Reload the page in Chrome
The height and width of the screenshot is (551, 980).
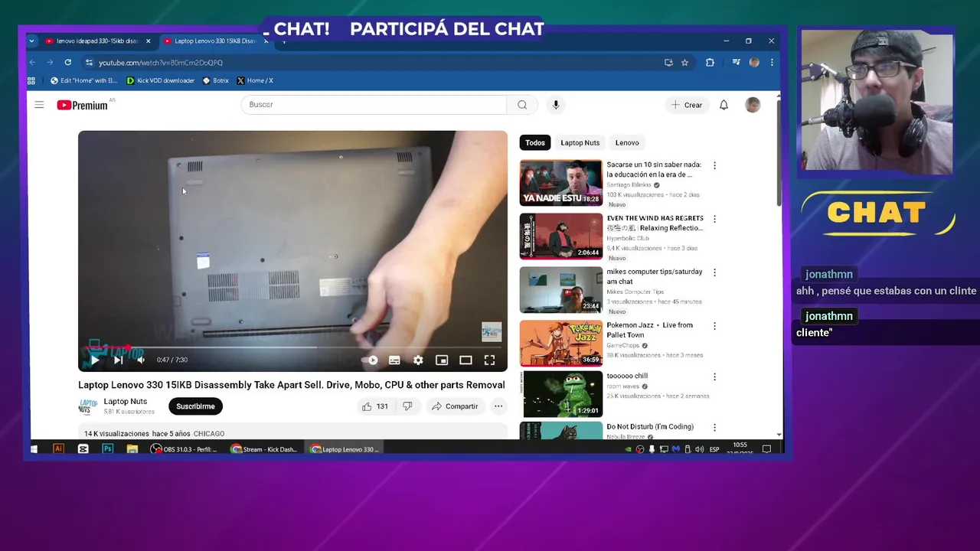(x=68, y=63)
